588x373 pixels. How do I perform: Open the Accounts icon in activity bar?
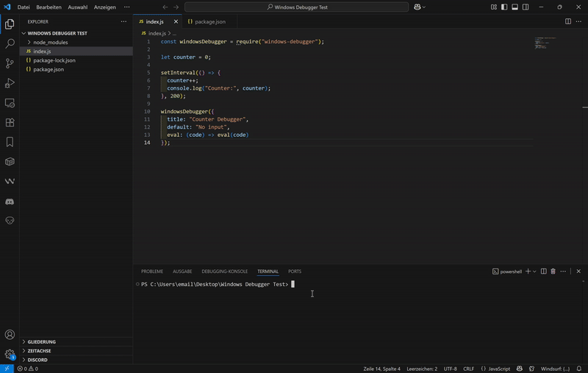[10, 335]
